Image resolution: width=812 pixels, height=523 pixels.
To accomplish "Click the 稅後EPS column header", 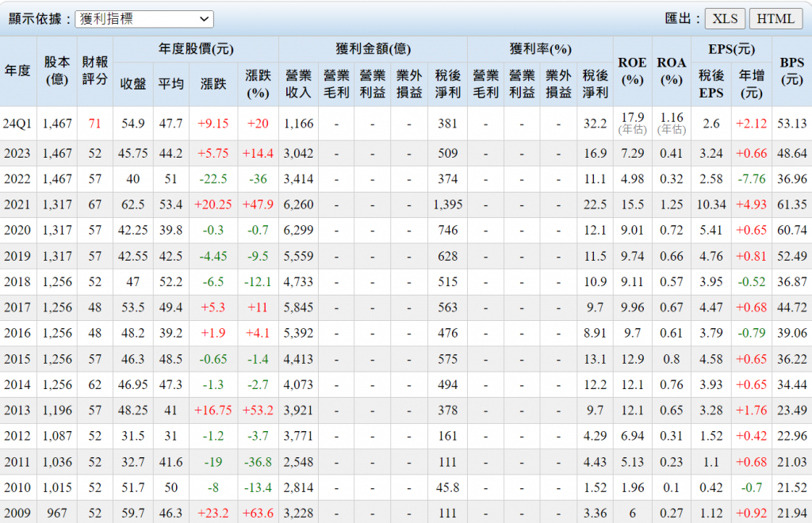I will [711, 84].
